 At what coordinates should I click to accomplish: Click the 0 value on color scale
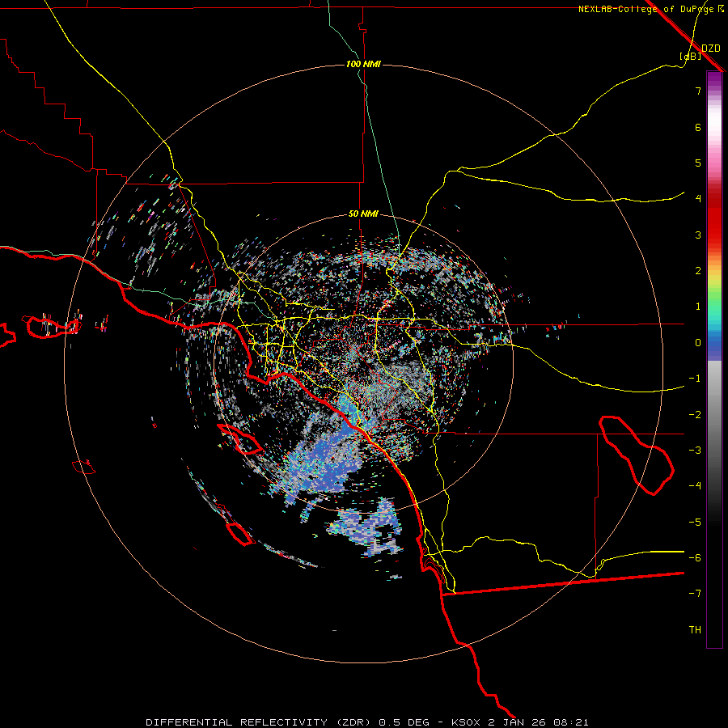click(x=698, y=343)
